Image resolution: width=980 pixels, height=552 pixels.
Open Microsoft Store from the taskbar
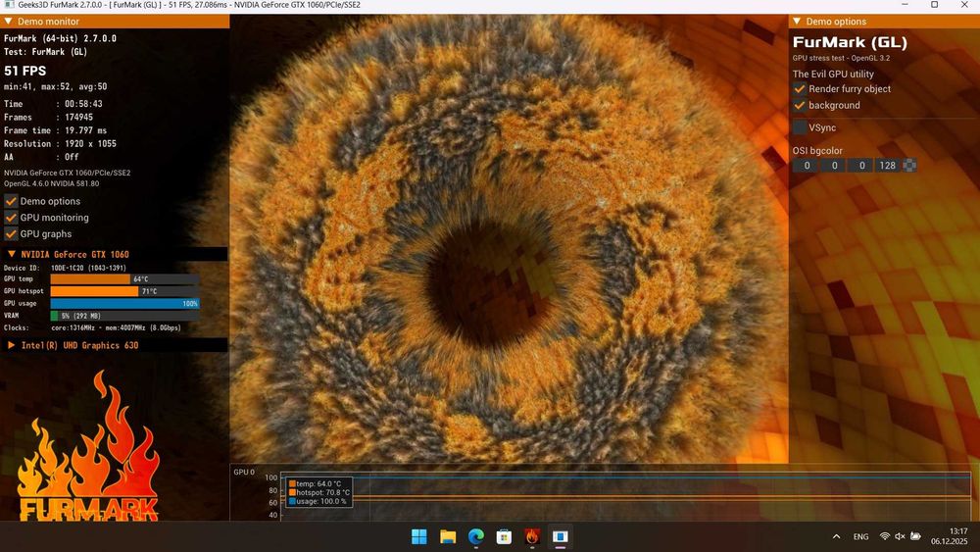tap(504, 536)
